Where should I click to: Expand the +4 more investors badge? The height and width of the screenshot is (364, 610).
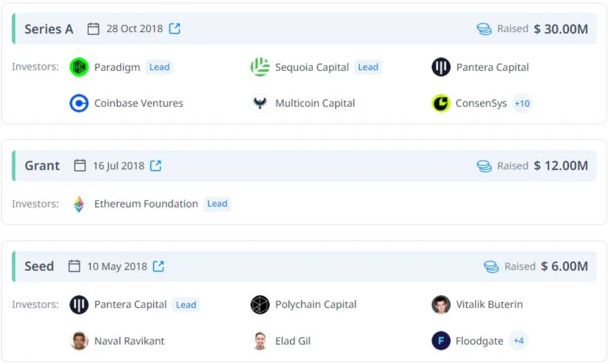click(518, 341)
